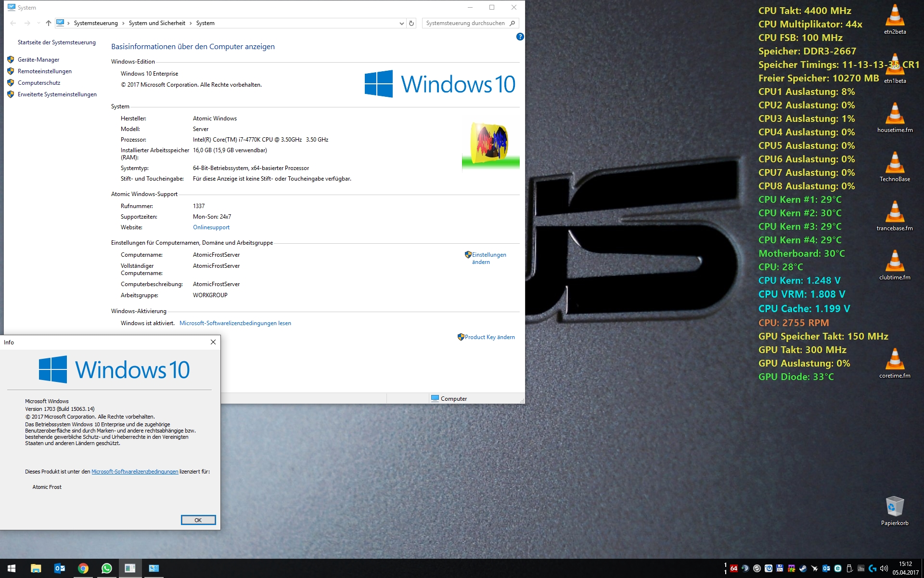Select the Systemsteuerung breadcrumb item
This screenshot has height=578, width=924.
pyautogui.click(x=96, y=23)
